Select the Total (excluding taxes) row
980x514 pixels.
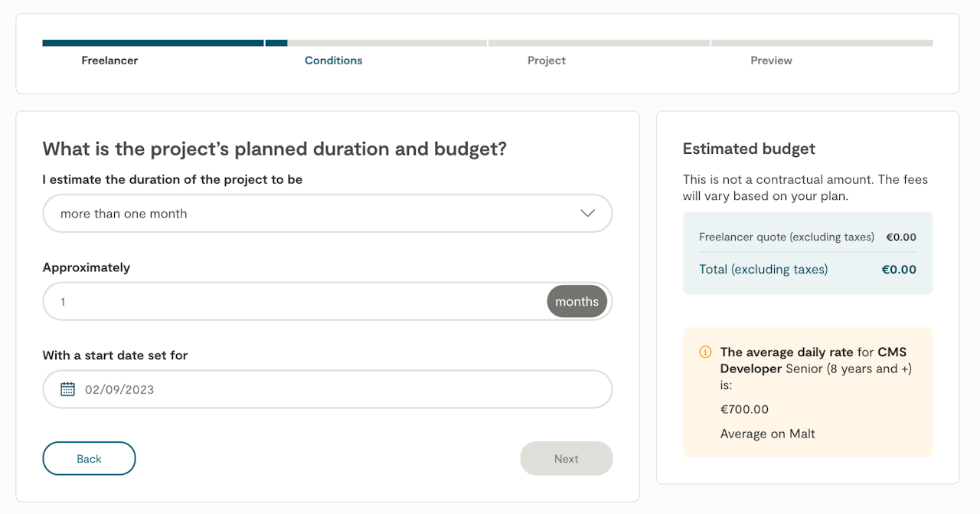[x=807, y=270]
